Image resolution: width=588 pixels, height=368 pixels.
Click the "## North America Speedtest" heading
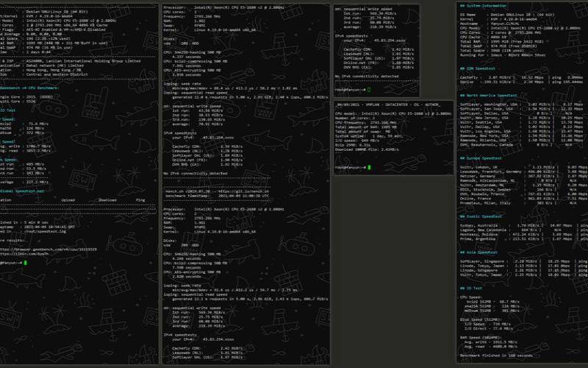pyautogui.click(x=488, y=96)
